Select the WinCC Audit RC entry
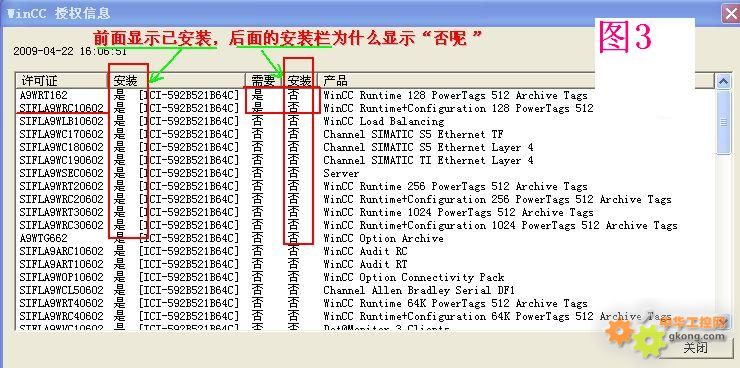This screenshot has width=740, height=368. (365, 251)
